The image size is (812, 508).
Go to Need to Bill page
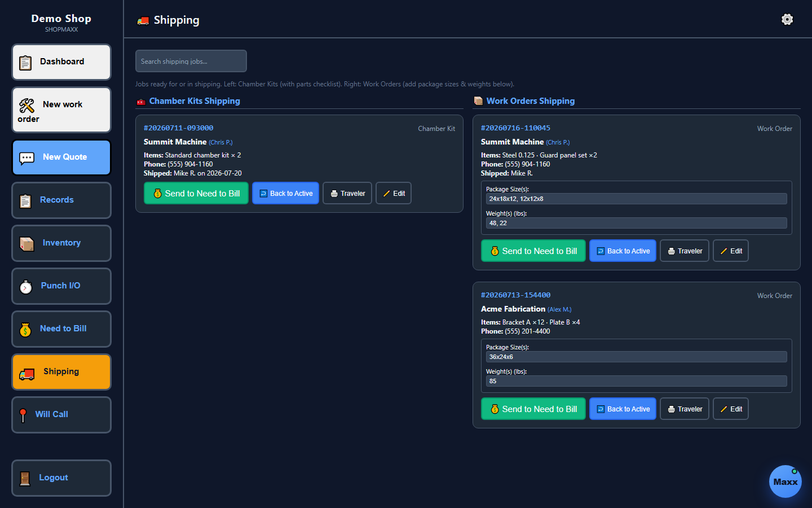pos(61,329)
